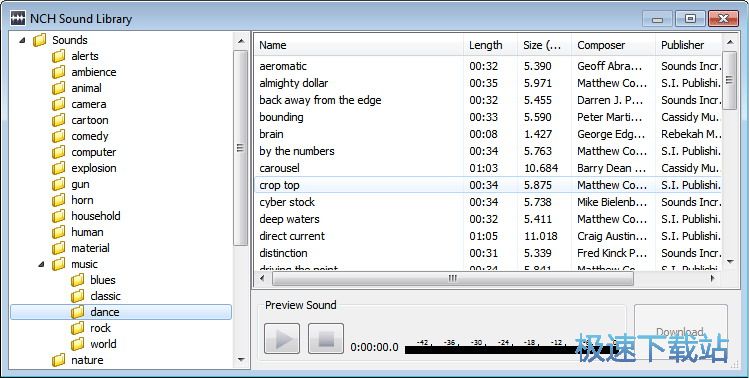Open the household folder icon
The width and height of the screenshot is (749, 378).
(x=59, y=216)
